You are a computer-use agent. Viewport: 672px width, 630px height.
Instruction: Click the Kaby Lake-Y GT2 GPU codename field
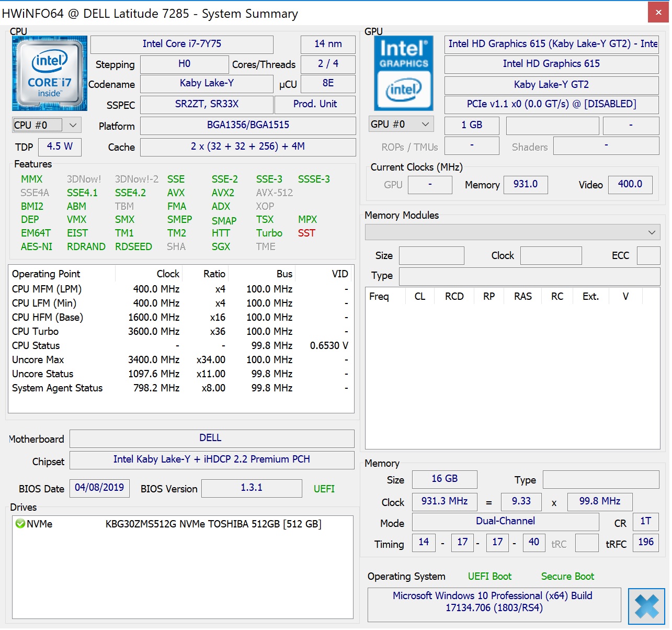(551, 85)
